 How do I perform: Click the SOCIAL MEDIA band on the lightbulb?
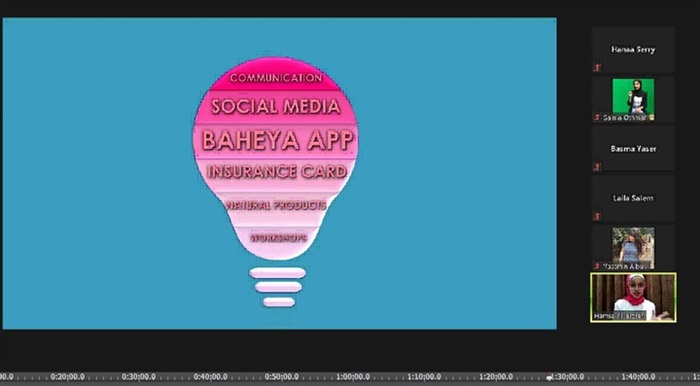275,107
